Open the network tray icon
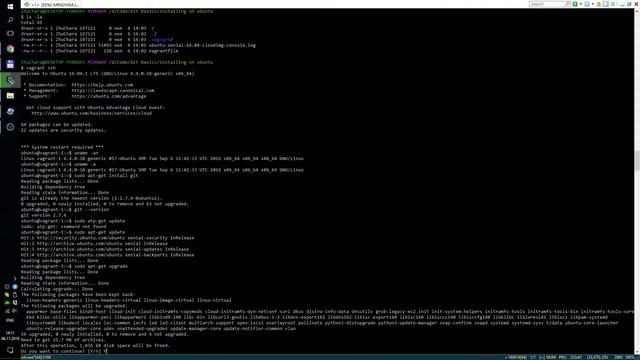This screenshot has height=360, width=640. pyautogui.click(x=7, y=311)
